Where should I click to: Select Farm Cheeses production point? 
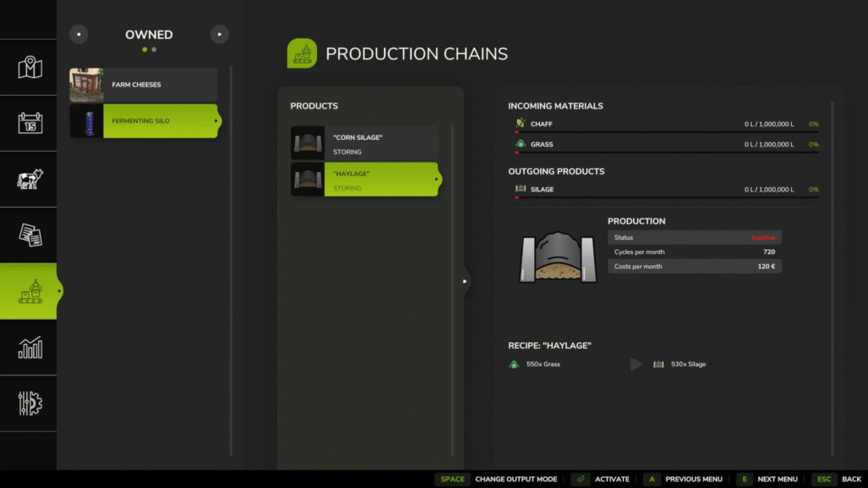tap(143, 85)
